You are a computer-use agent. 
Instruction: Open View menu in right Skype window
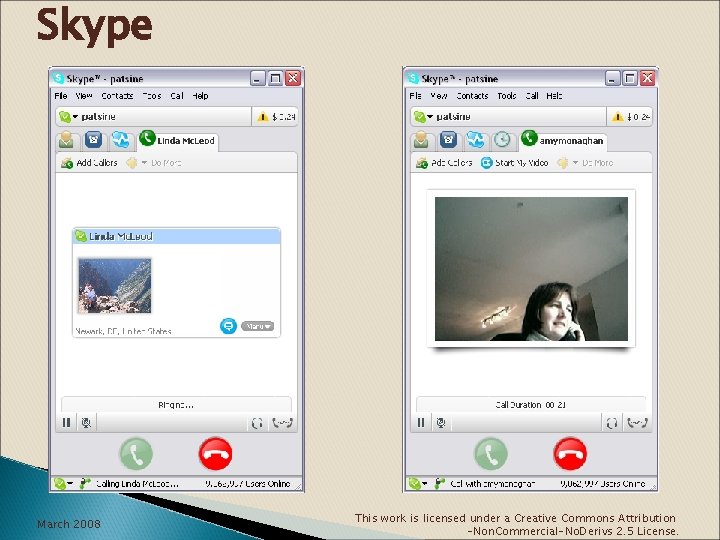[439, 96]
